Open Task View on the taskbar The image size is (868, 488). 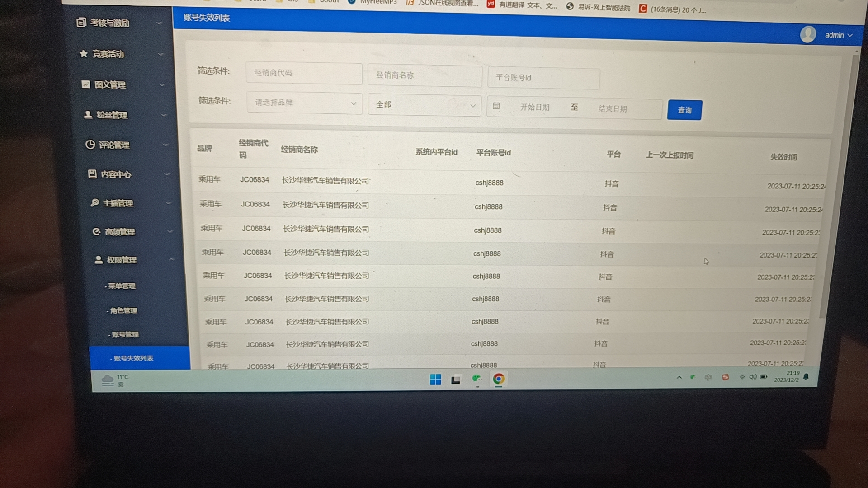pyautogui.click(x=456, y=380)
